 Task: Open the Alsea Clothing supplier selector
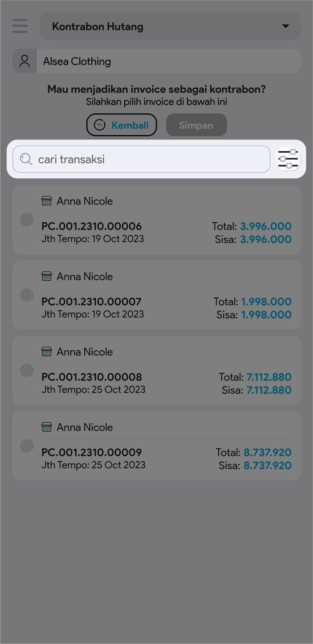(168, 61)
